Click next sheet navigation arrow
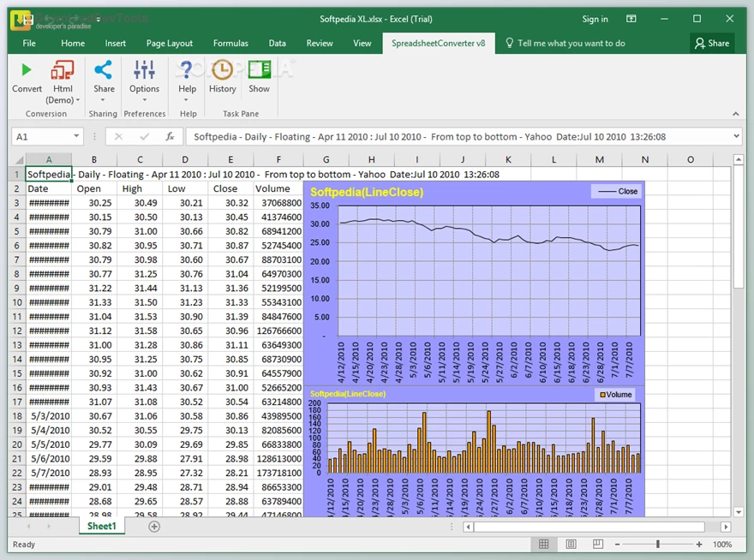 [x=49, y=527]
